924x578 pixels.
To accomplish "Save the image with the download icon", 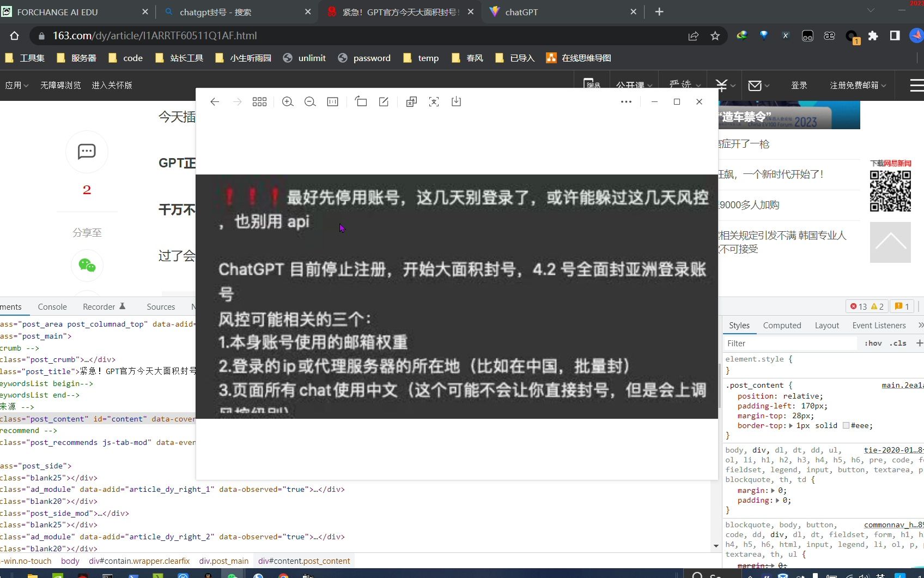I will coord(456,101).
